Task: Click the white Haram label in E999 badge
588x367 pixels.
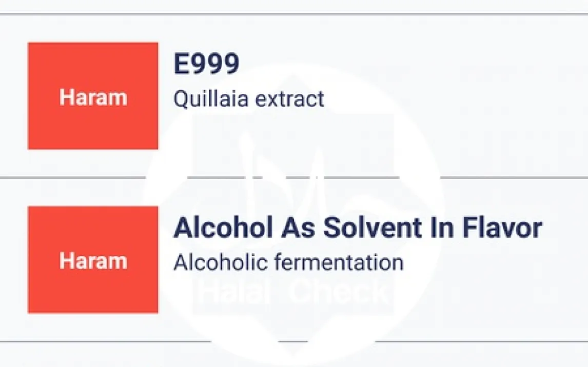Action: click(x=93, y=97)
